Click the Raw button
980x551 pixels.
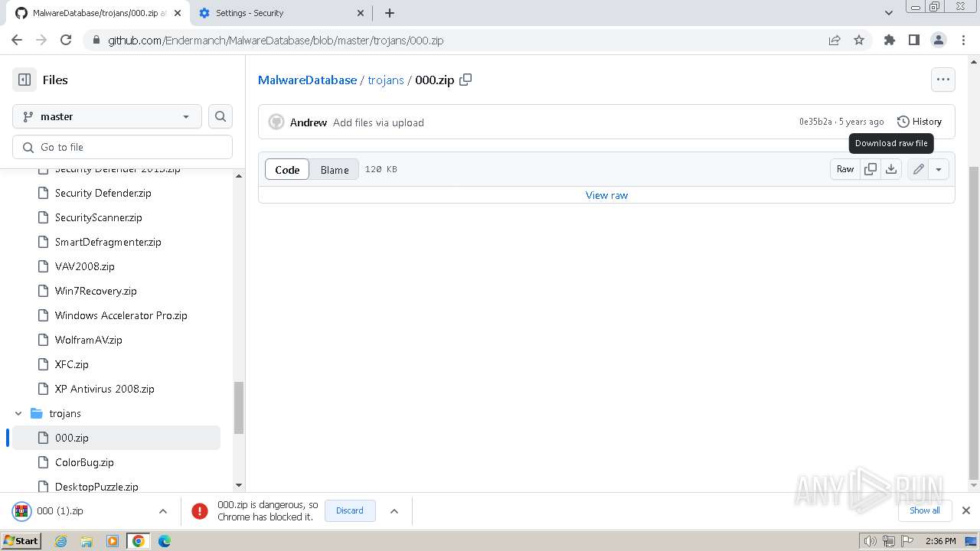(x=845, y=169)
